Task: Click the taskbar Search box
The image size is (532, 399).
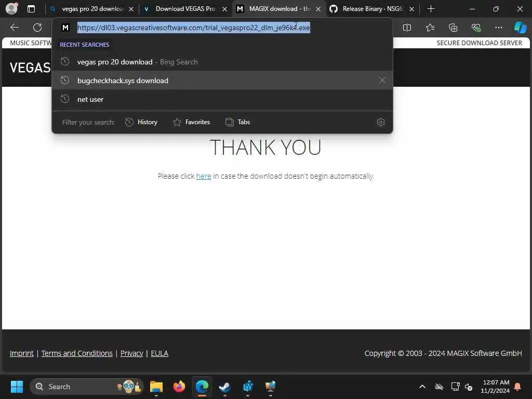Action: [87, 387]
